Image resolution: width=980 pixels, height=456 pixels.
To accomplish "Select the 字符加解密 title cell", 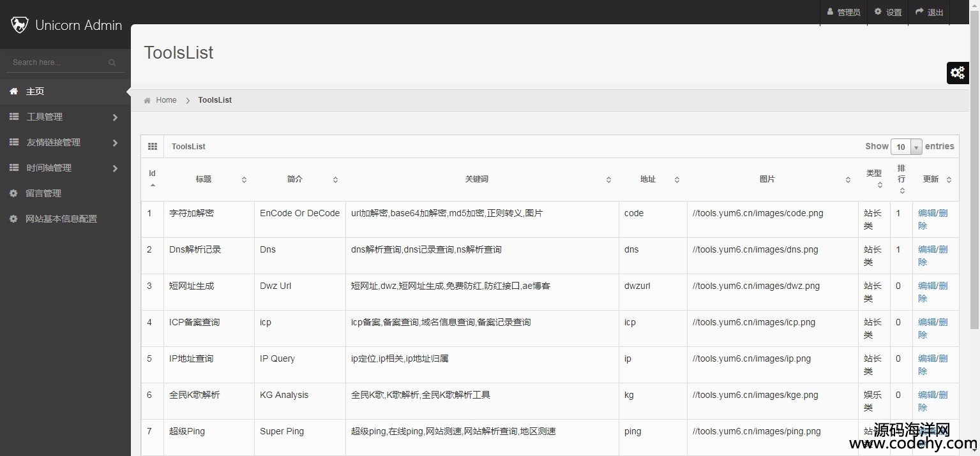I will pyautogui.click(x=209, y=219).
